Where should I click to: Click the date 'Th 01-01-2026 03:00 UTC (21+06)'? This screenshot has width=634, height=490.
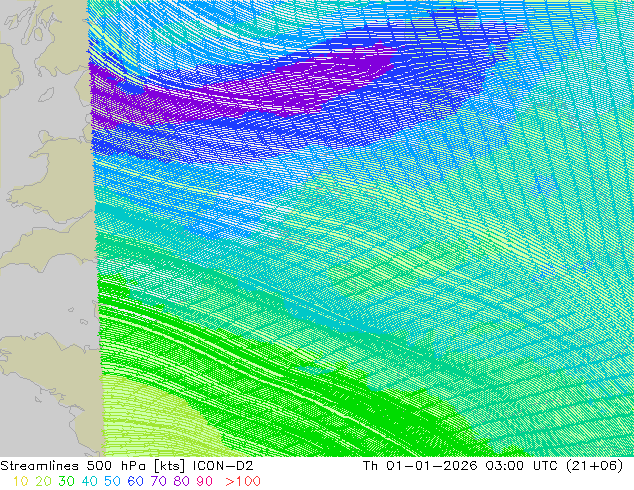point(493,466)
